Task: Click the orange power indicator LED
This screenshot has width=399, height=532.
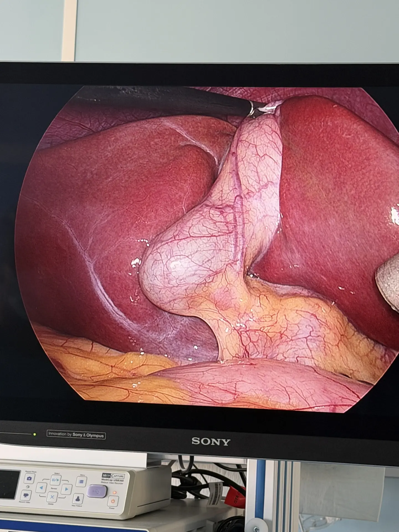Action: coord(114,493)
